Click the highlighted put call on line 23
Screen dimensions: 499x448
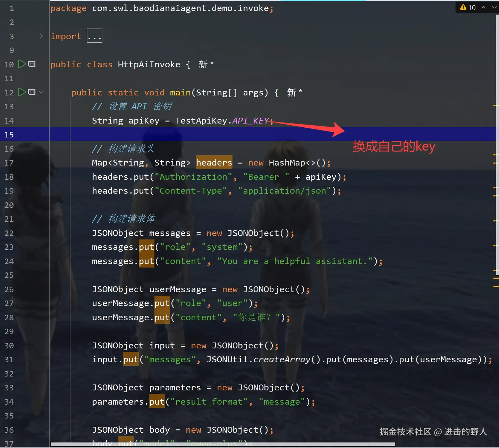tap(146, 247)
